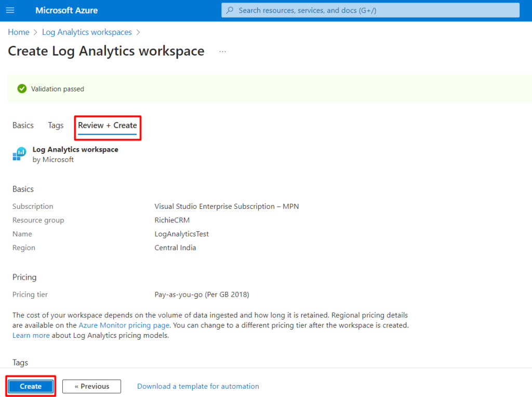Click the Subscription label
The image size is (532, 397).
(x=33, y=206)
